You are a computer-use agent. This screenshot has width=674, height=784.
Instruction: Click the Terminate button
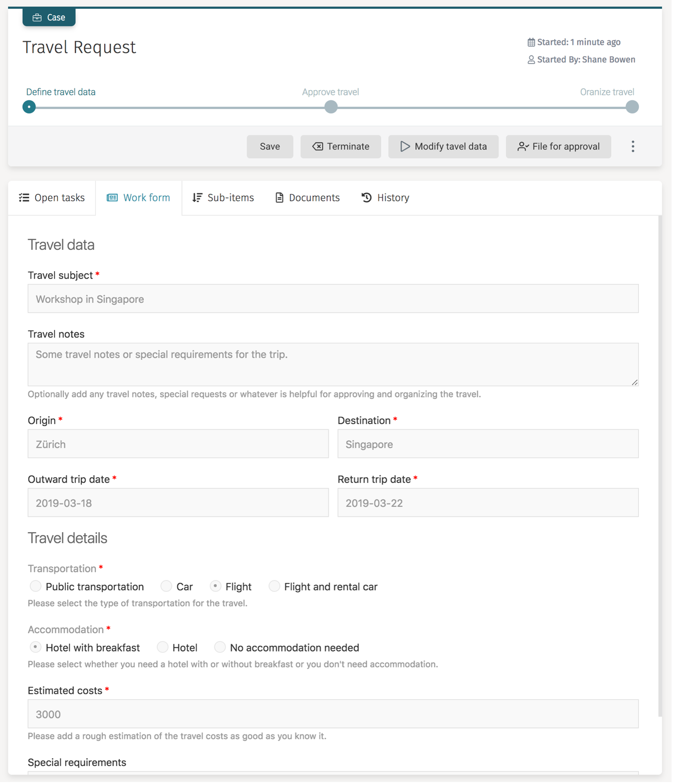coord(340,147)
